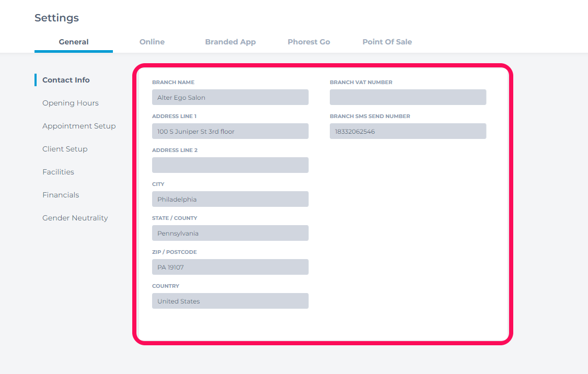Click the Branch Name input field
Viewport: 588px width, 374px height.
[230, 97]
